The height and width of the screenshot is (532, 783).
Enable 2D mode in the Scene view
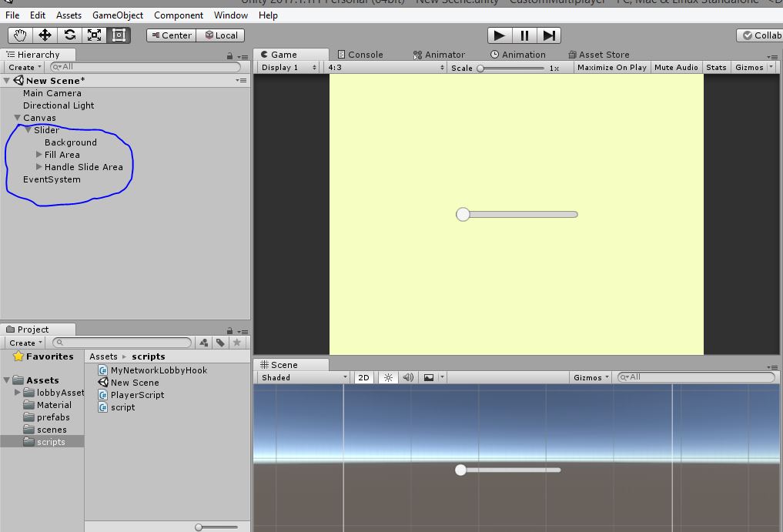coord(363,377)
